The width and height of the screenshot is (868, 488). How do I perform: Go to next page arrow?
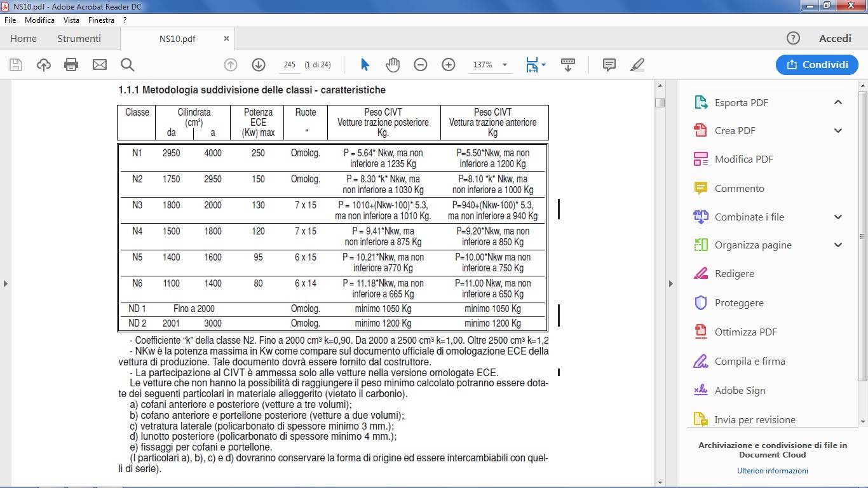[x=259, y=65]
